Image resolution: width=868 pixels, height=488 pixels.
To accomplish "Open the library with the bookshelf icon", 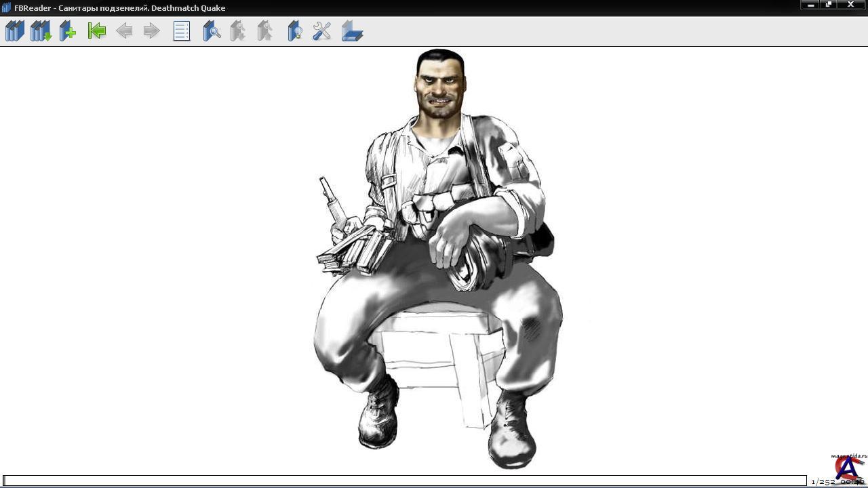I will [x=15, y=31].
